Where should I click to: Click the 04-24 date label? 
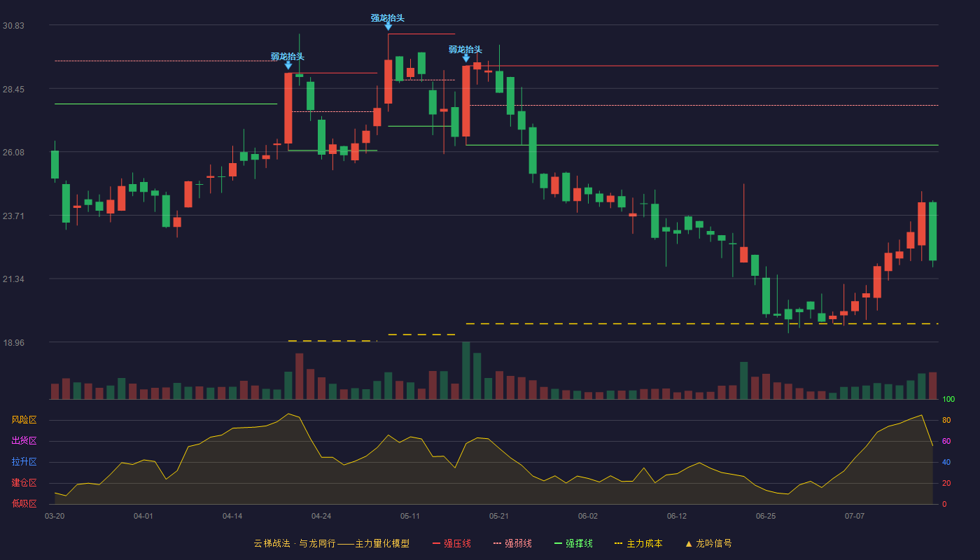click(321, 516)
